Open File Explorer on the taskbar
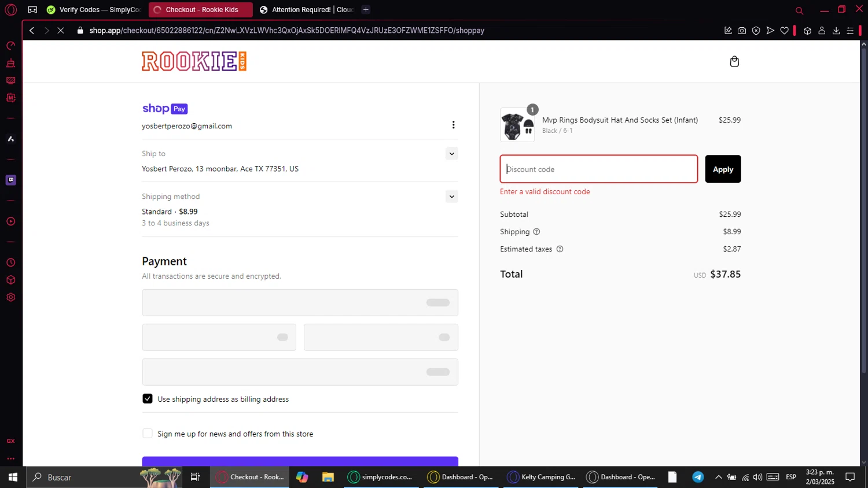The image size is (868, 488). (x=328, y=477)
